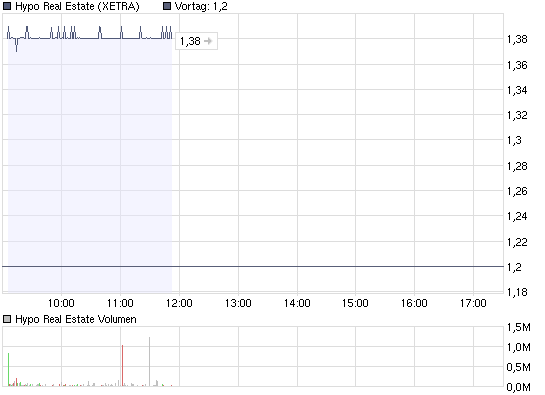This screenshot has height=395, width=545.
Task: Click the 'Hypo Real Estate (XETRA)' legend text
Action: pyautogui.click(x=77, y=6)
